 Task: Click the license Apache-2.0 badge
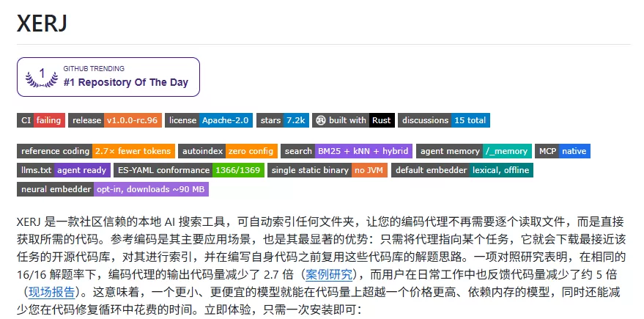209,120
